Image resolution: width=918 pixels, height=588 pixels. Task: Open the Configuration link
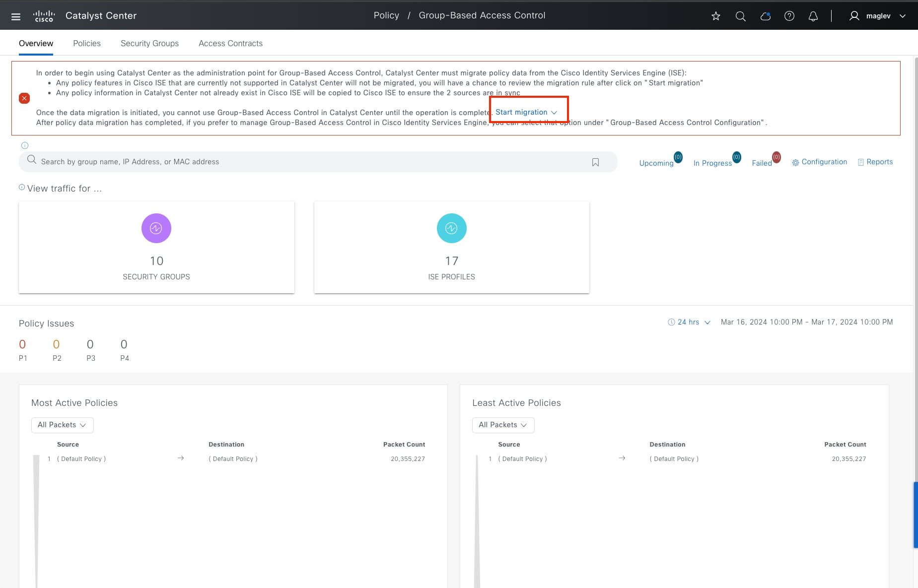pyautogui.click(x=820, y=162)
